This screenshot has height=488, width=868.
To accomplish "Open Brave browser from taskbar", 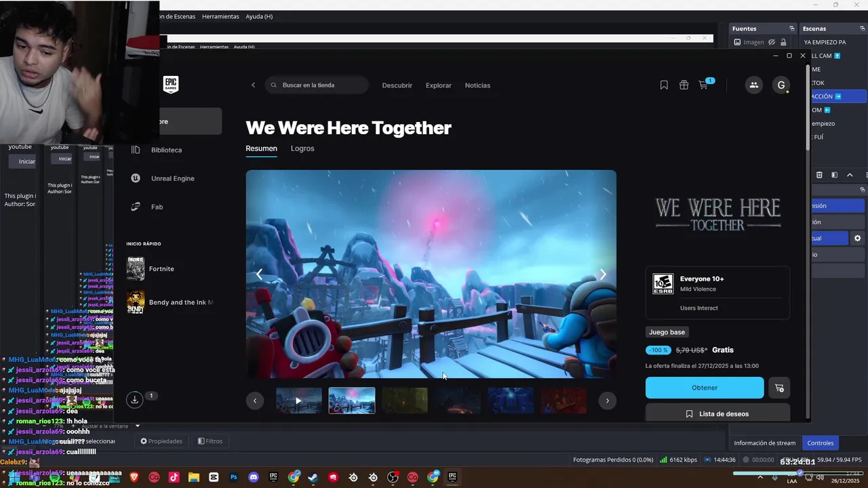I will pos(134,477).
